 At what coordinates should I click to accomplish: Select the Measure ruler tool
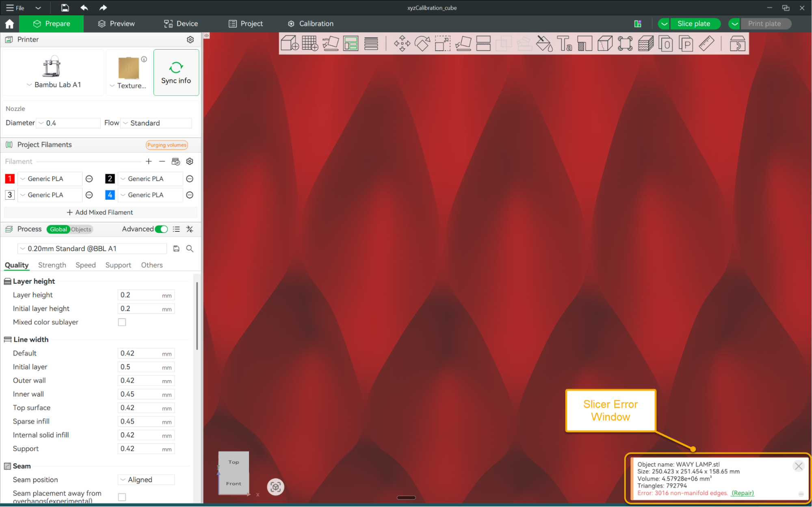tap(706, 43)
